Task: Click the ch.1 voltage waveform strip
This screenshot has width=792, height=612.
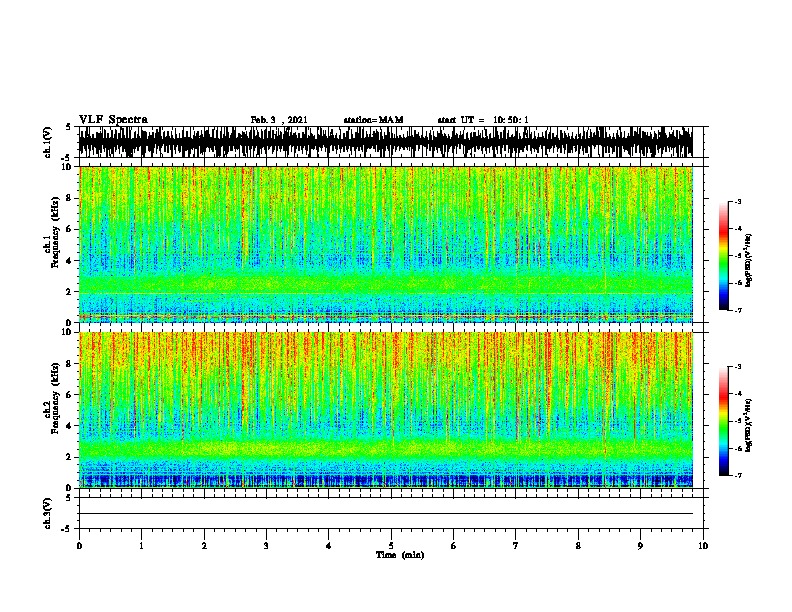Action: pyautogui.click(x=386, y=142)
